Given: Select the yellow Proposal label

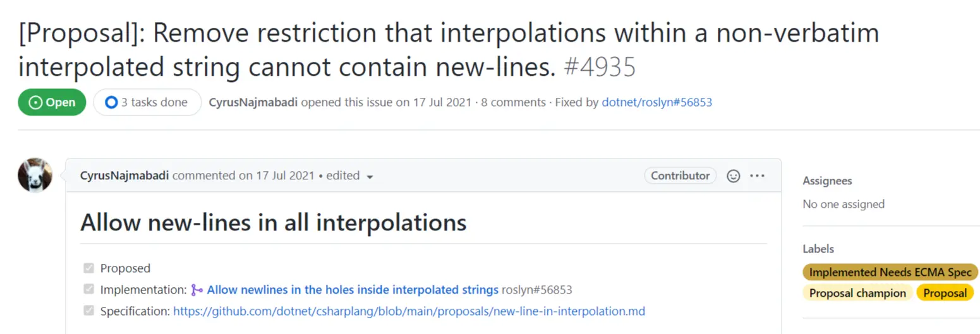Looking at the screenshot, I should [x=945, y=293].
